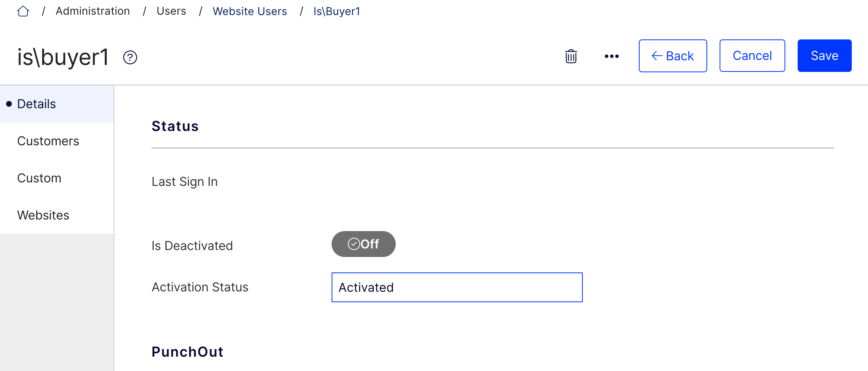Click the Activation Status label
Screen dimensions: 868x371
[200, 287]
